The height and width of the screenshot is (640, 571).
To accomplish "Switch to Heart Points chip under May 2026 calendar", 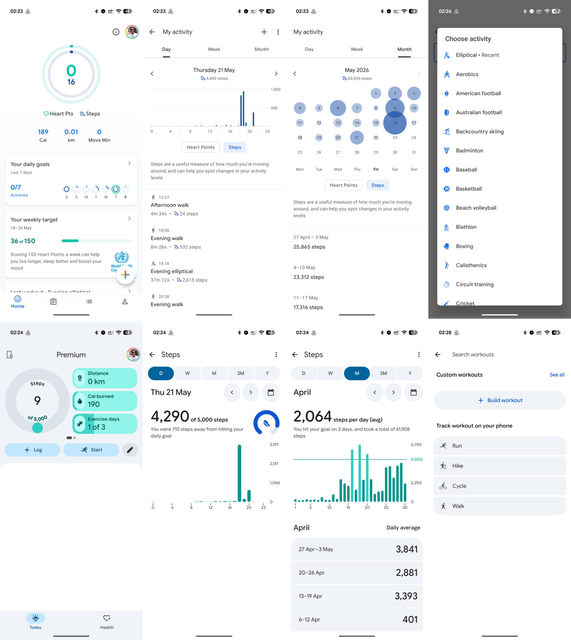I will (344, 185).
